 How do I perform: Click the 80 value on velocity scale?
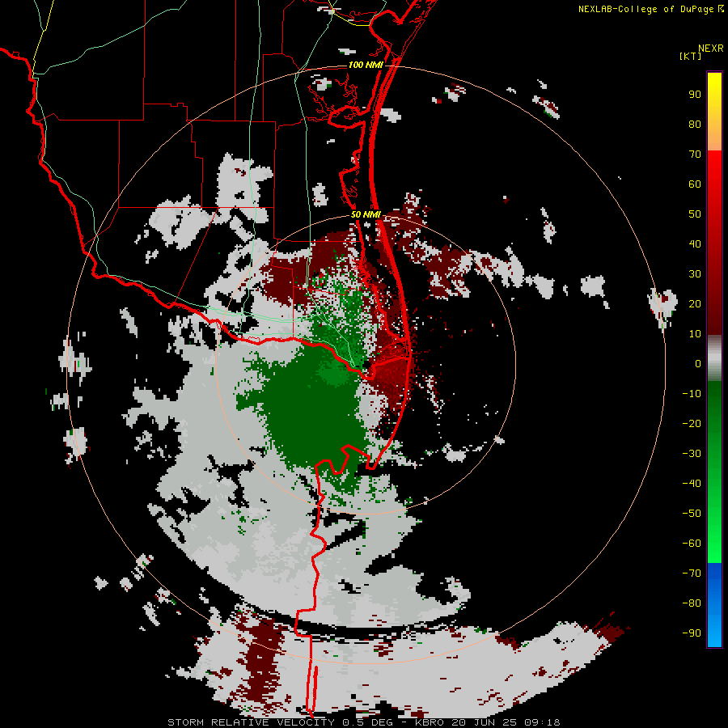coord(695,125)
